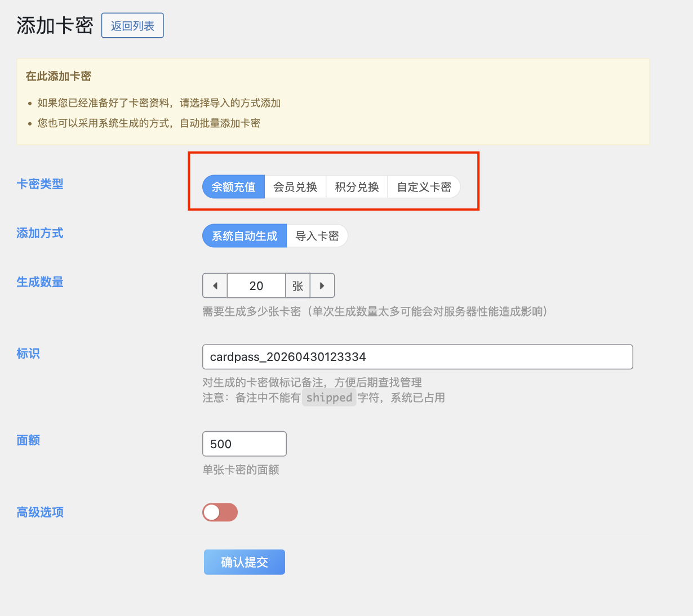693x616 pixels.
Task: Click the 张 unit label in stepper
Action: tap(297, 285)
